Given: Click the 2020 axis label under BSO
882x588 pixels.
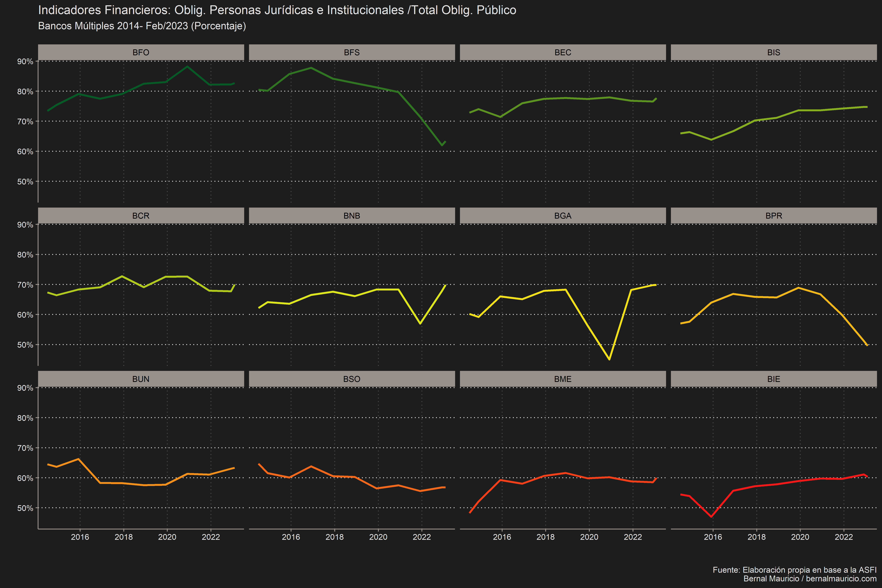Looking at the screenshot, I should tap(378, 537).
